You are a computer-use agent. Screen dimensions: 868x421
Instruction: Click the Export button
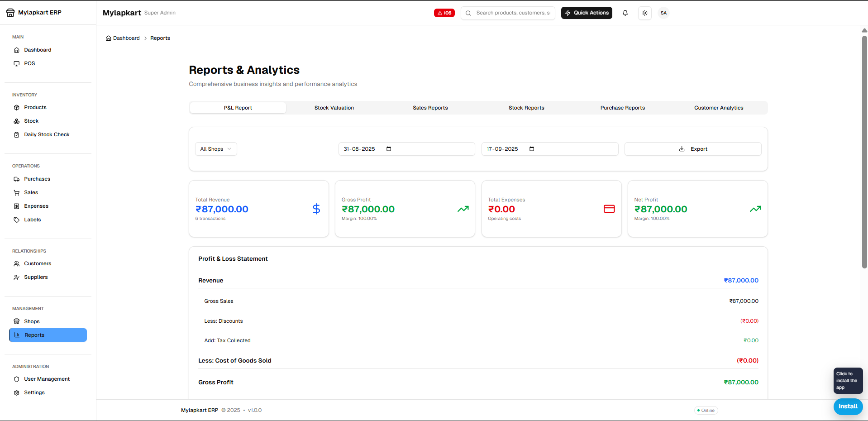(x=692, y=148)
